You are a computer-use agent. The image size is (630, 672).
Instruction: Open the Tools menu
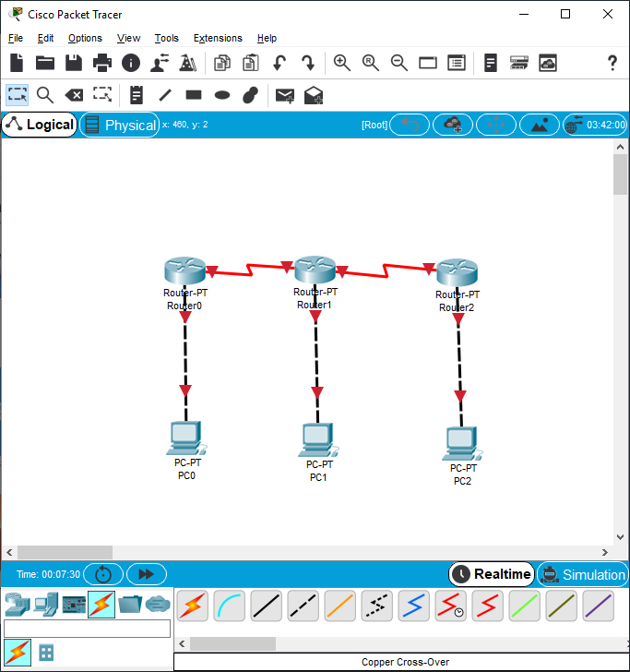[x=167, y=38]
